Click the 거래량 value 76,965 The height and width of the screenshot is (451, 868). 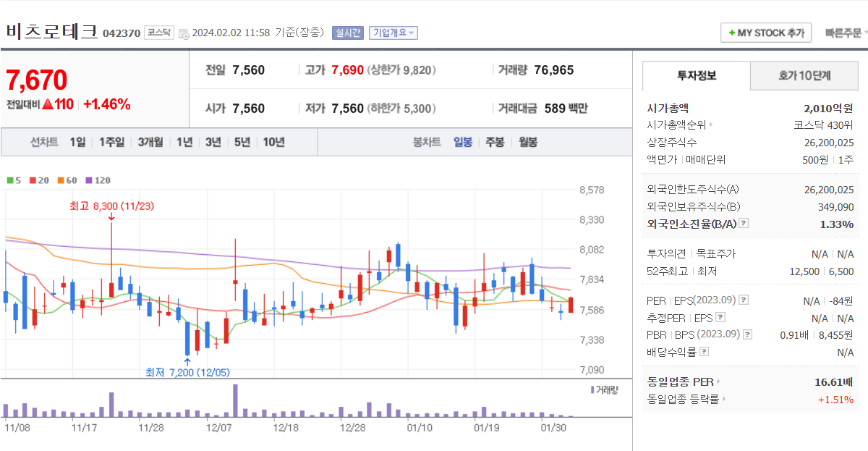click(554, 70)
